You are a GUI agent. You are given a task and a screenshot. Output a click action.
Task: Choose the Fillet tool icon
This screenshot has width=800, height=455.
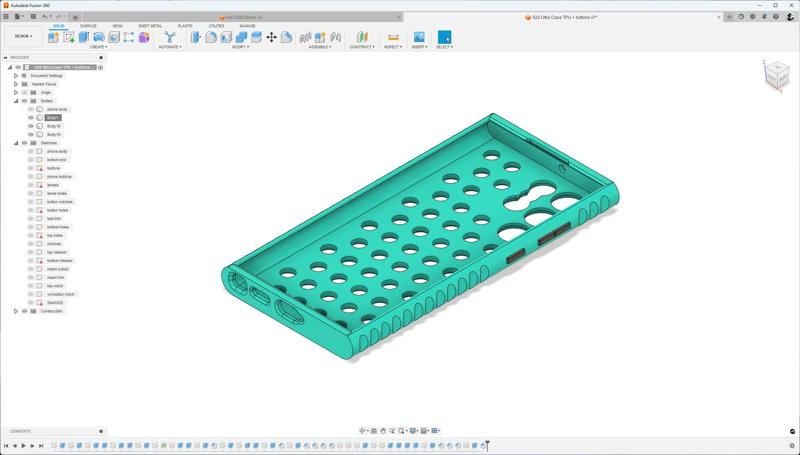(x=211, y=37)
